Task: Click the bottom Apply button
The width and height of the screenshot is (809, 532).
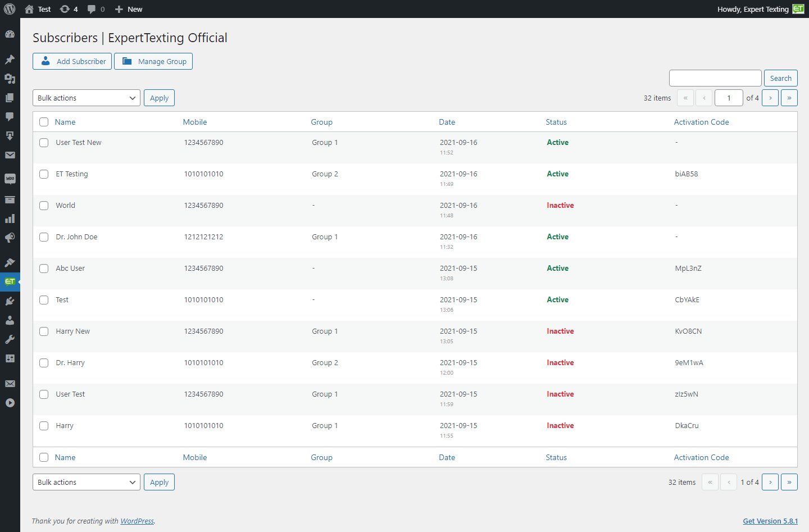Action: (159, 482)
